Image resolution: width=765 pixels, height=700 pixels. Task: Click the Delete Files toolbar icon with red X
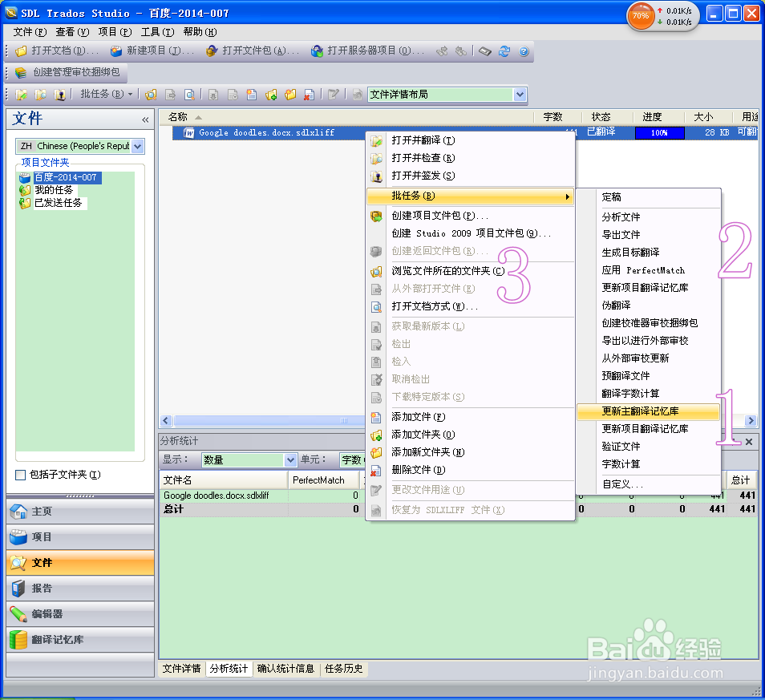[x=310, y=94]
